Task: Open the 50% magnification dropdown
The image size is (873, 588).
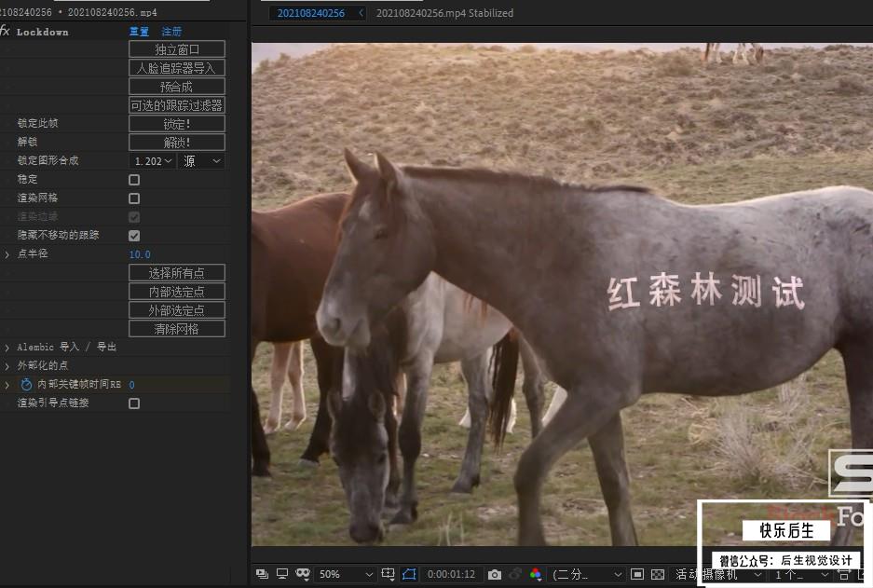Action: (345, 574)
